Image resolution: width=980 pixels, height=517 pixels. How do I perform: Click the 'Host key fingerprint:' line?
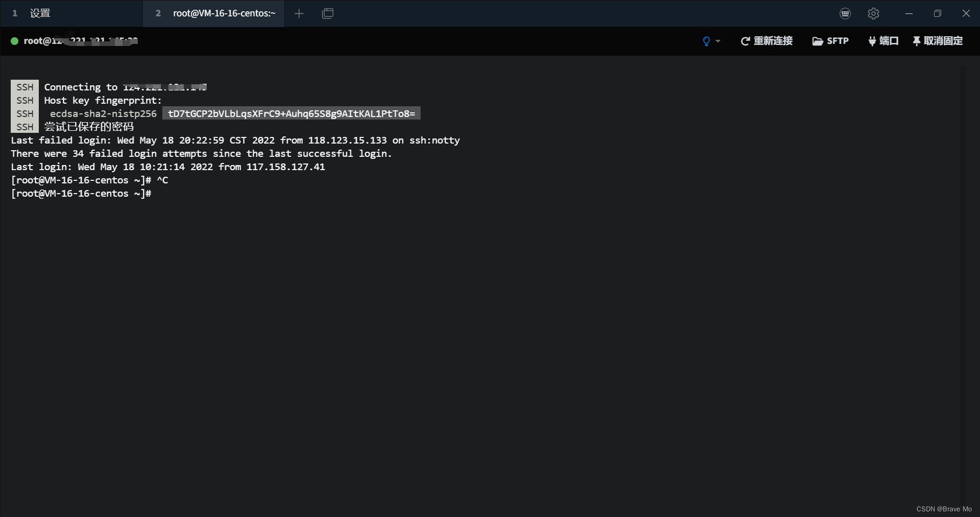click(x=103, y=100)
